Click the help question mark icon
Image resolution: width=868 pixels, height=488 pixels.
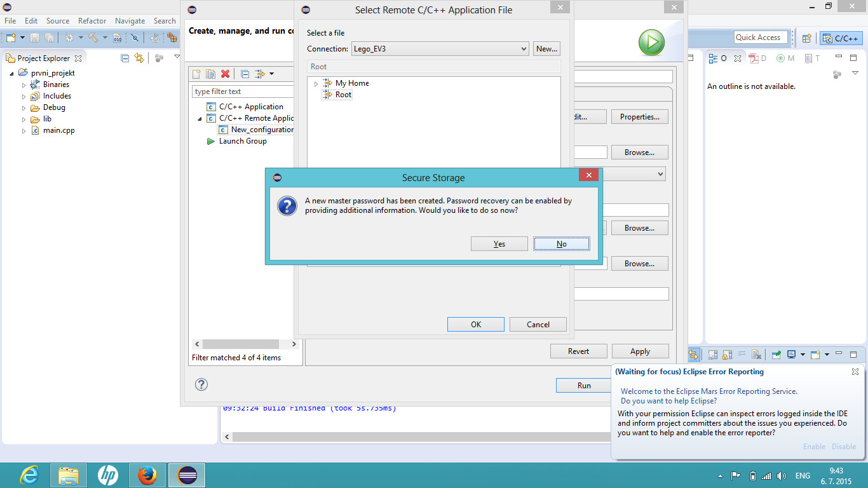(201, 384)
